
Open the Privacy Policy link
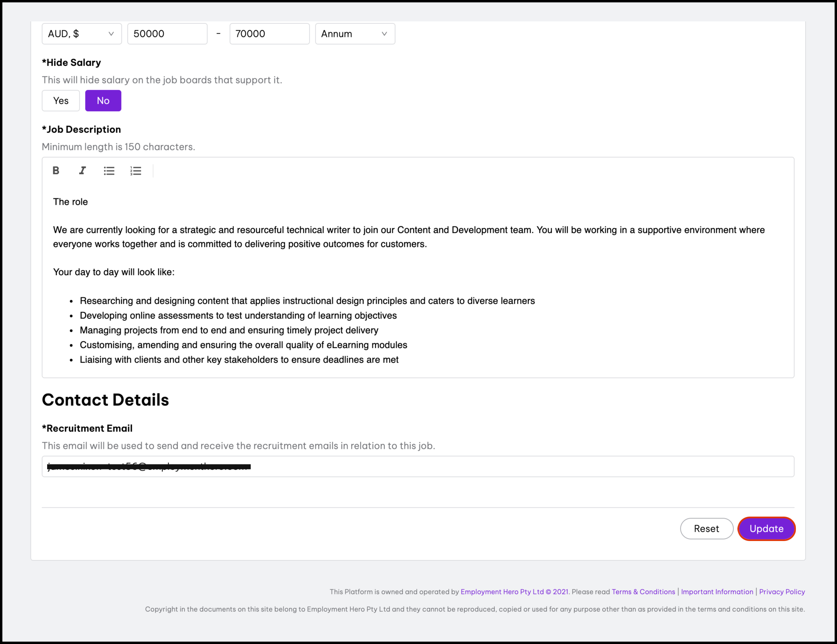[782, 592]
